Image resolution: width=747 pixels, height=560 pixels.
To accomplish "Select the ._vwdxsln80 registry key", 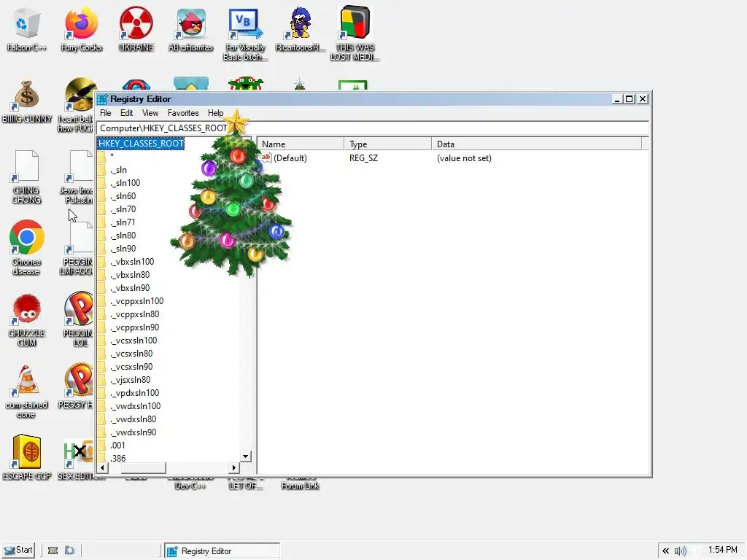I will click(x=133, y=419).
